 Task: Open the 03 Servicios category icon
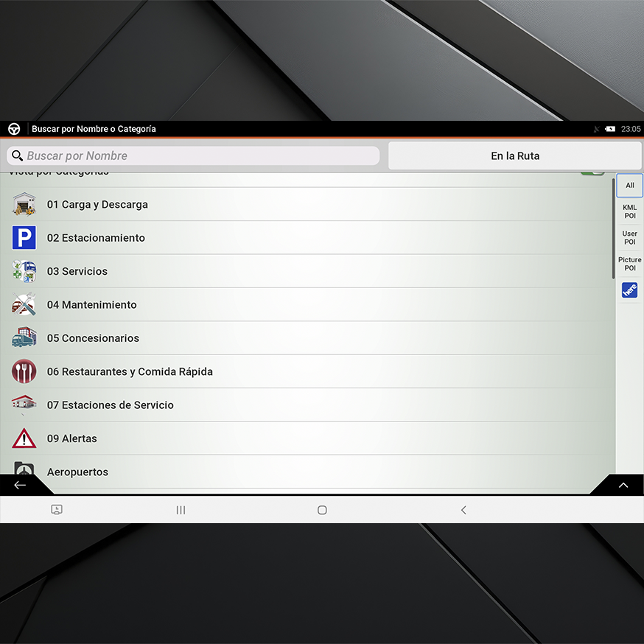tap(24, 271)
